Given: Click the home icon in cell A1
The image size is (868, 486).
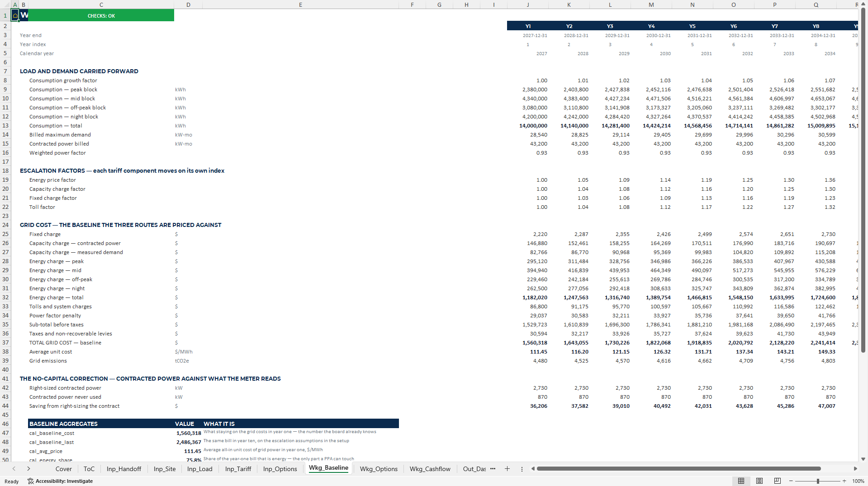Looking at the screenshot, I should pos(15,15).
